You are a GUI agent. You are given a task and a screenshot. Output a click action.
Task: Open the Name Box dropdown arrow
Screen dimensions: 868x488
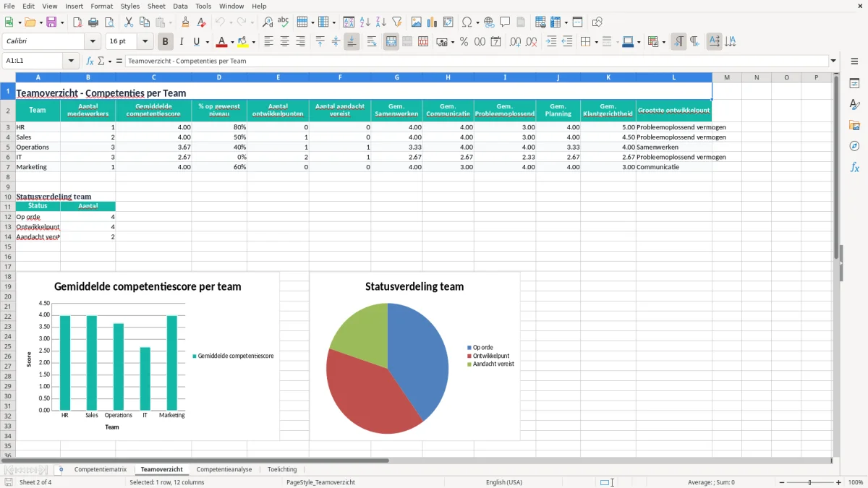coord(71,61)
